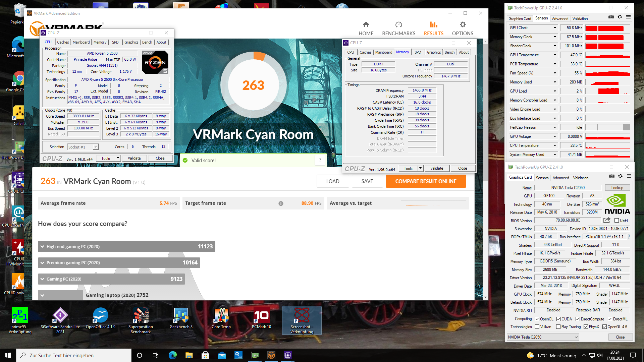
Task: Open Socket #1 selection dropdown in CPU-Z
Action: 83,147
